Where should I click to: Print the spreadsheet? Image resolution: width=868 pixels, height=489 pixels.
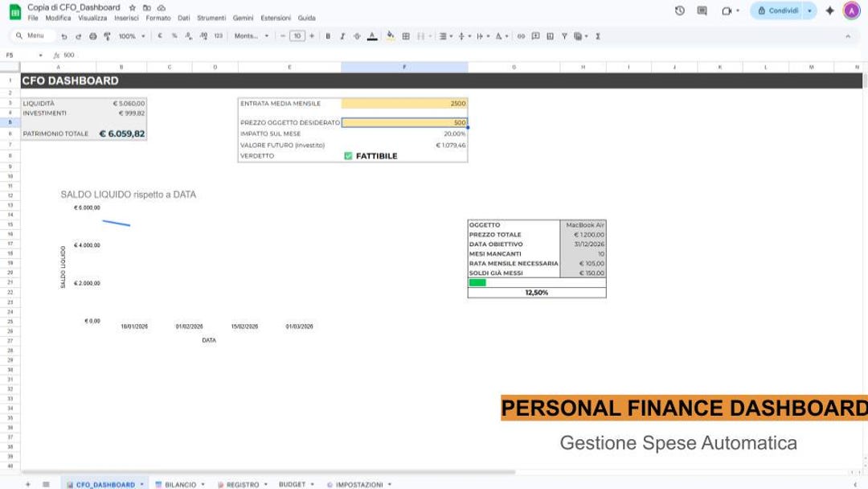point(92,36)
